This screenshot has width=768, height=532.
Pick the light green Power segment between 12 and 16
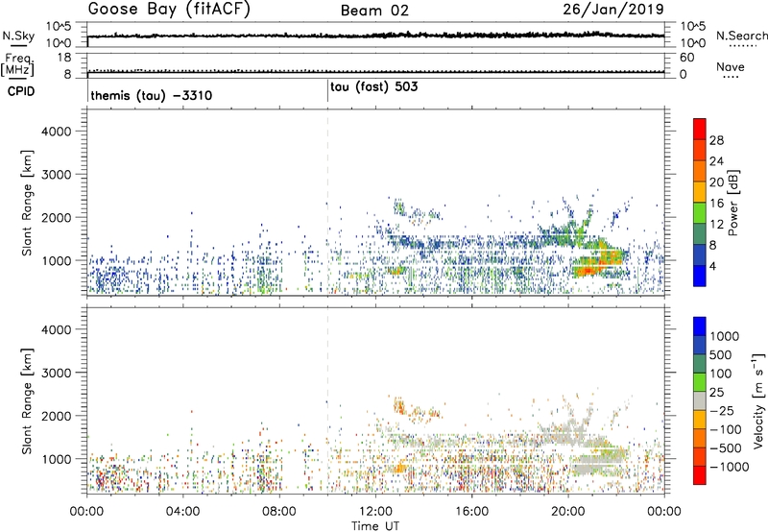click(700, 212)
